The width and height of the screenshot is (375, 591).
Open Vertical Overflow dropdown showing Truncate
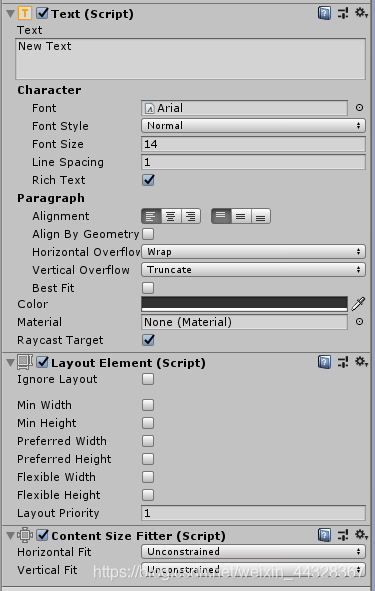[x=253, y=269]
